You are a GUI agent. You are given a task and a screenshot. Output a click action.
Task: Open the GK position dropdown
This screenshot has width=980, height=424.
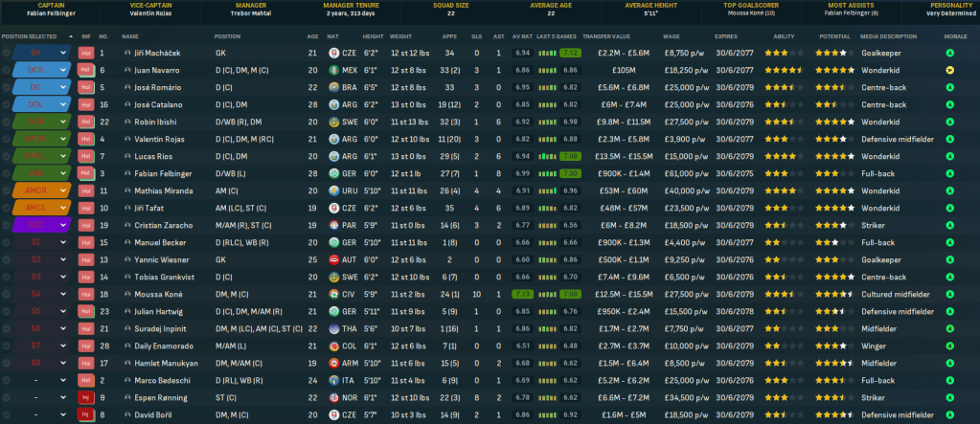click(x=36, y=53)
